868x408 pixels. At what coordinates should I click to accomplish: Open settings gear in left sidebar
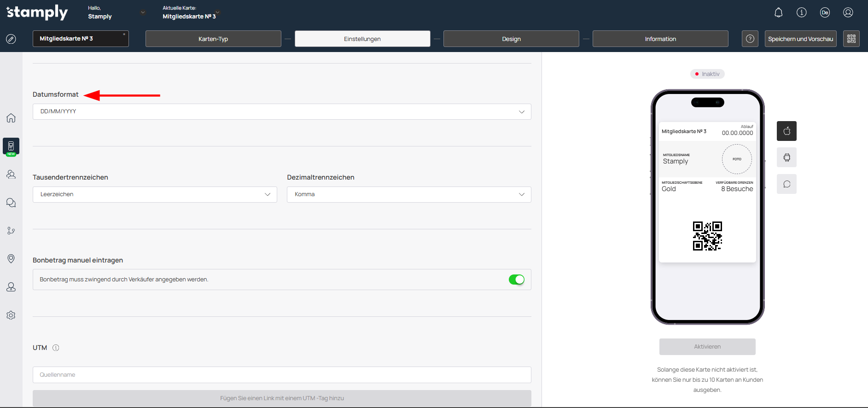pos(11,315)
